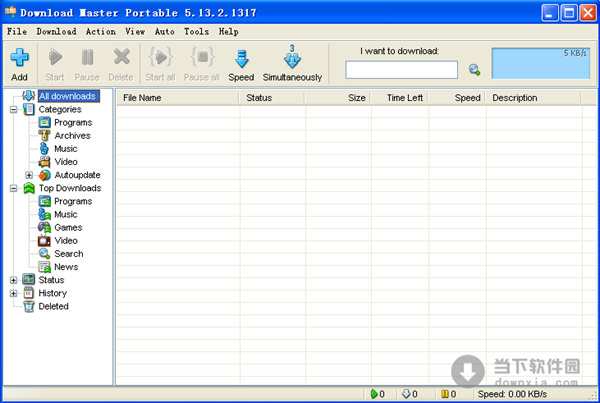This screenshot has width=600, height=403.
Task: Select Programs under Top Downloads
Action: tap(73, 201)
